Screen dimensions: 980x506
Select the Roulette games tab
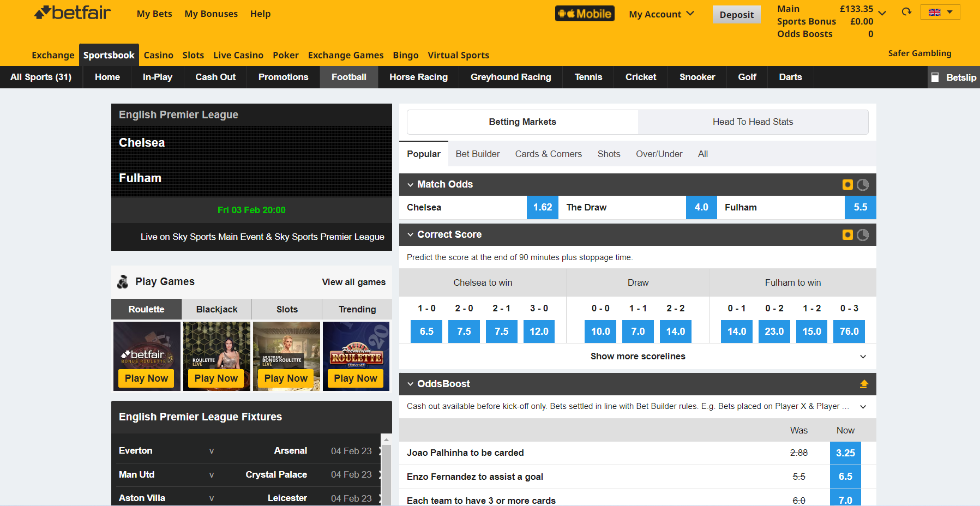coord(146,309)
